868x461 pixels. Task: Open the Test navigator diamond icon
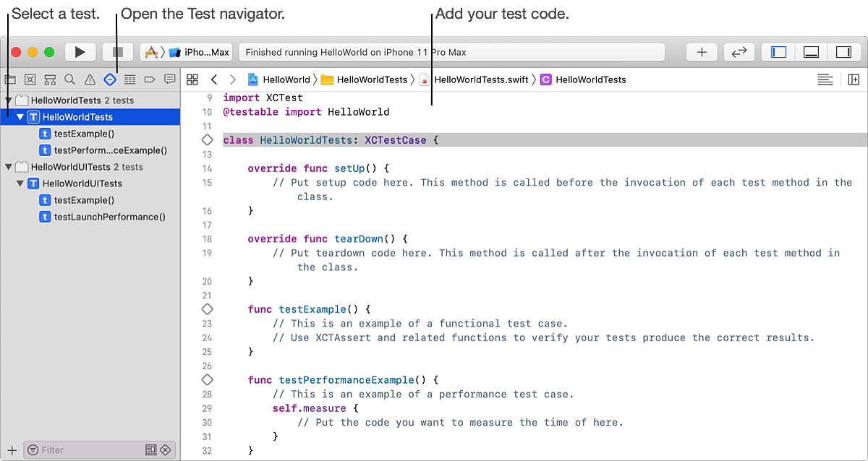pyautogui.click(x=110, y=79)
